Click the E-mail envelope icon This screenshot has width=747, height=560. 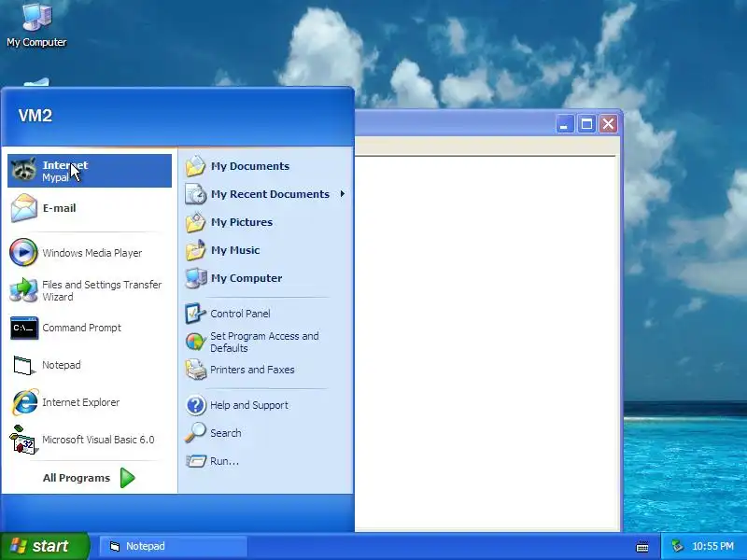24,208
